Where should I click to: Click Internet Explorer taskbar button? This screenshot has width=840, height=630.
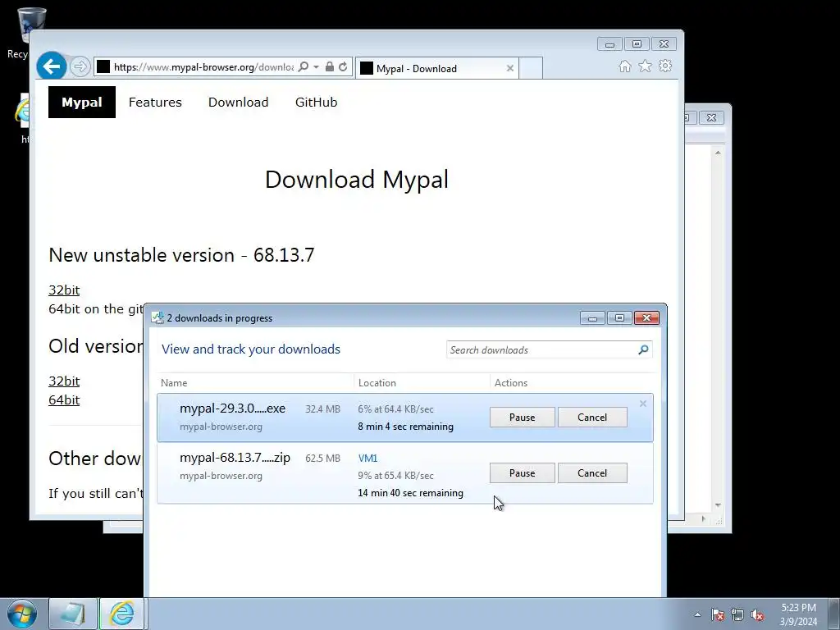click(x=122, y=614)
